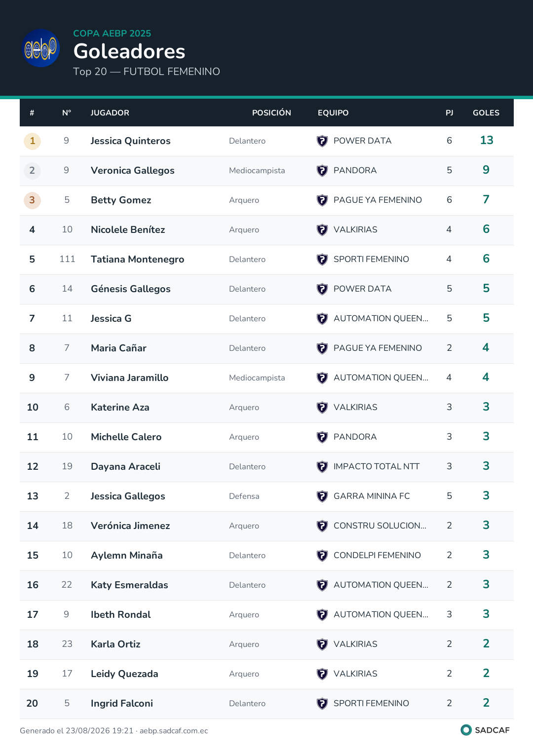Click the 13 goals value for Jessica Quinteros
The width and height of the screenshot is (533, 756).
click(487, 140)
